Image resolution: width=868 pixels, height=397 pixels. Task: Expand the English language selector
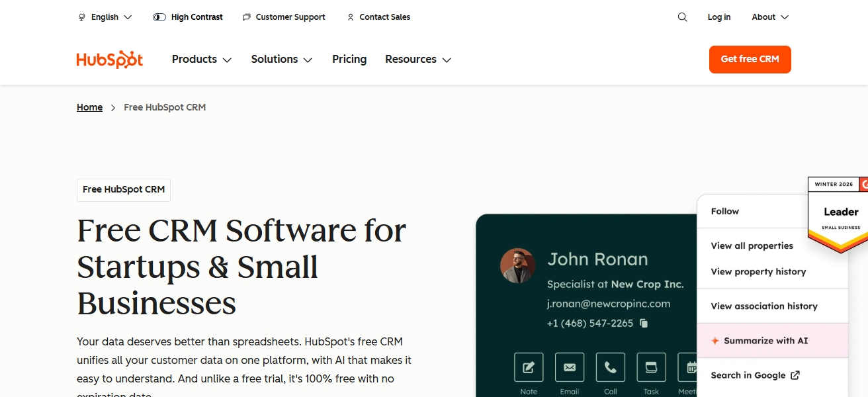[105, 17]
